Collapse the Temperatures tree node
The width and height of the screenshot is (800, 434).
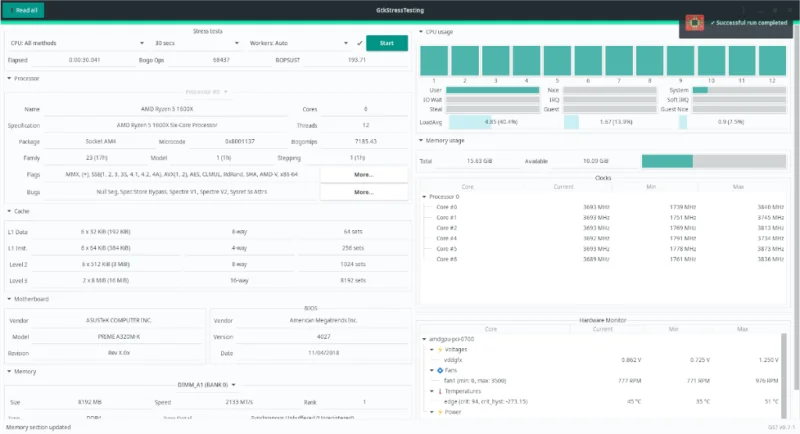point(432,392)
